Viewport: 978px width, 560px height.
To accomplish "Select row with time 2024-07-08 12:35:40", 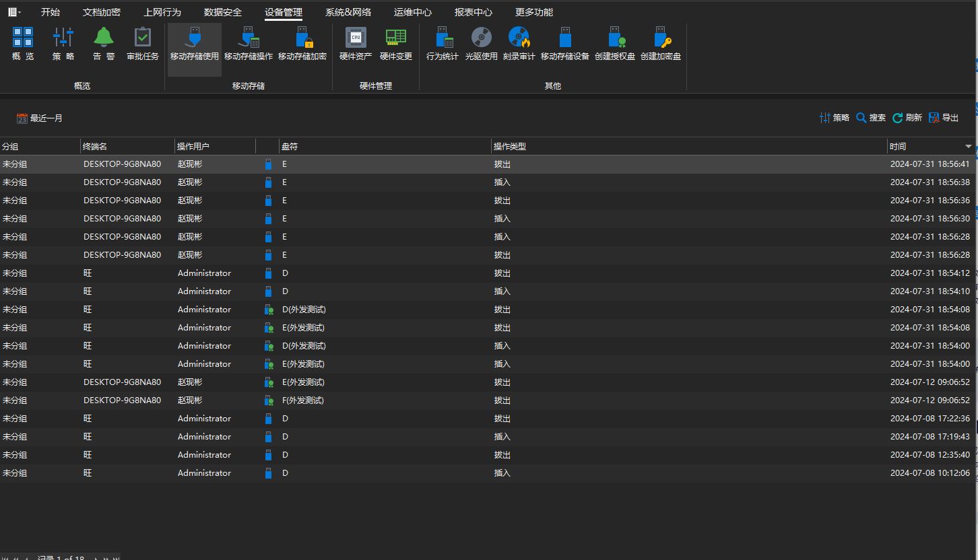I will pyautogui.click(x=488, y=455).
